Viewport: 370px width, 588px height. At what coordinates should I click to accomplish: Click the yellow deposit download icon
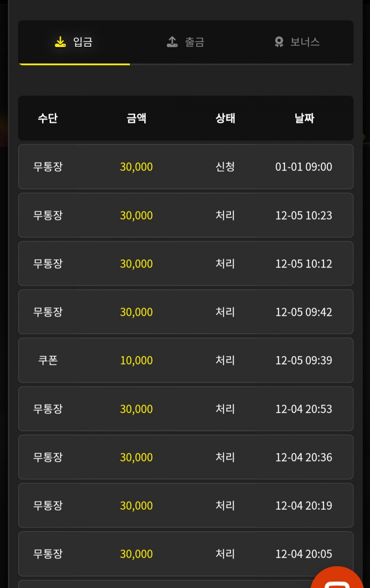pos(60,42)
